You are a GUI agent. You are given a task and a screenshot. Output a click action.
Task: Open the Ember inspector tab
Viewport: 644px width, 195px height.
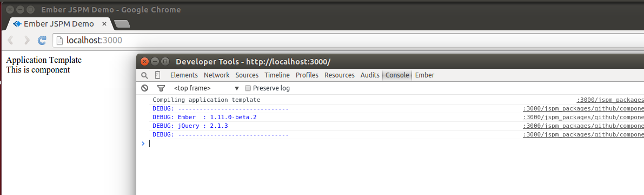point(424,75)
